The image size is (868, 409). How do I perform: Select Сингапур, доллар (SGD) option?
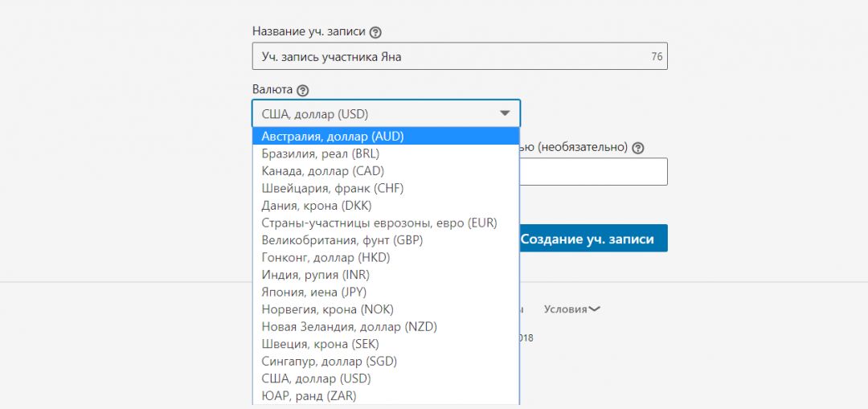click(x=386, y=362)
